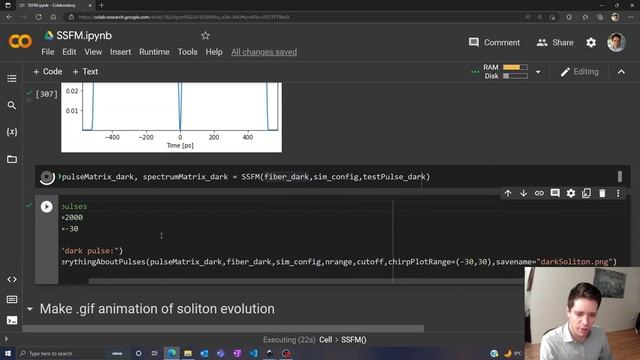The height and width of the screenshot is (360, 640).
Task: Open the table of contents sidebar
Action: pos(11,78)
